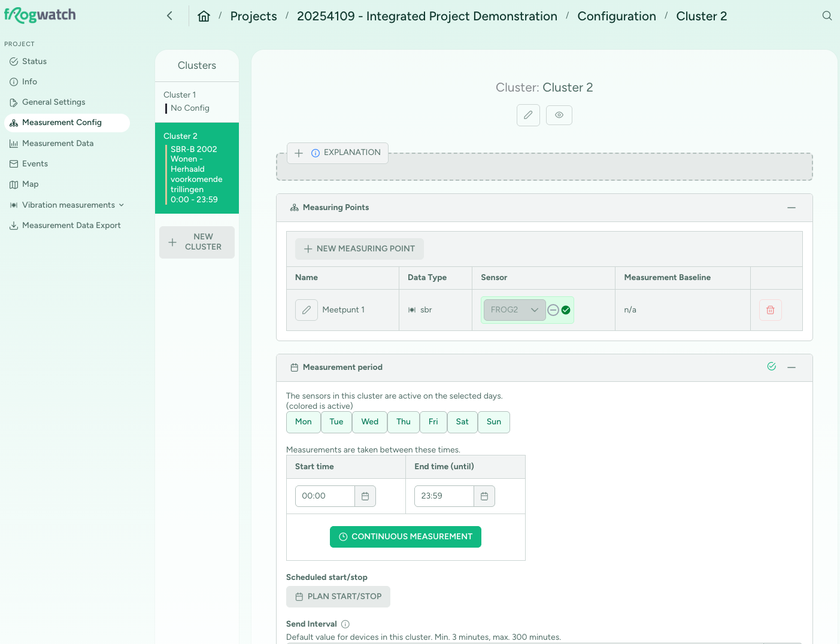Viewport: 840px width, 644px height.
Task: Go back using the left chevron
Action: [x=169, y=16]
